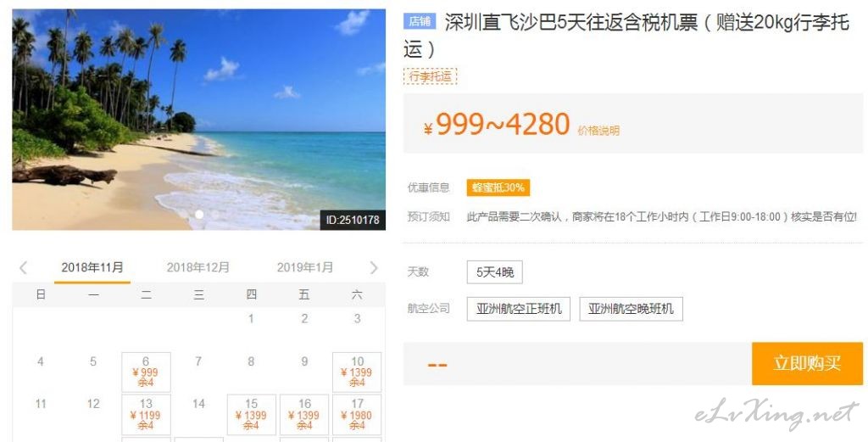The height and width of the screenshot is (442, 868).
Task: Click the 立即购买 buy now button
Action: click(807, 363)
